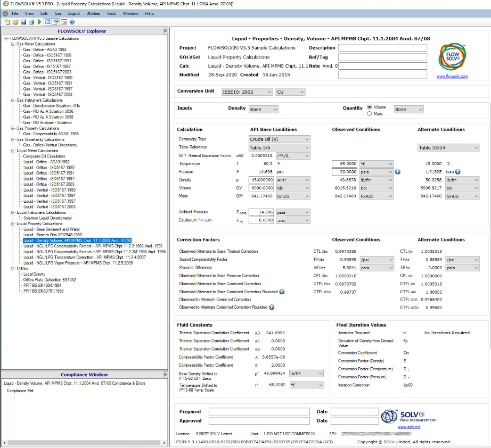Collapse the Gas Instrument Calculations node

(13, 100)
